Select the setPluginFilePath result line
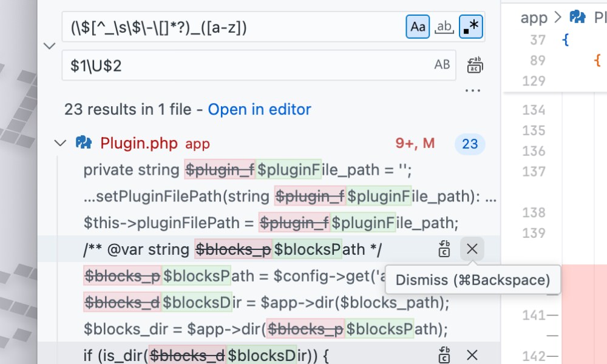This screenshot has height=364, width=607. tap(285, 197)
